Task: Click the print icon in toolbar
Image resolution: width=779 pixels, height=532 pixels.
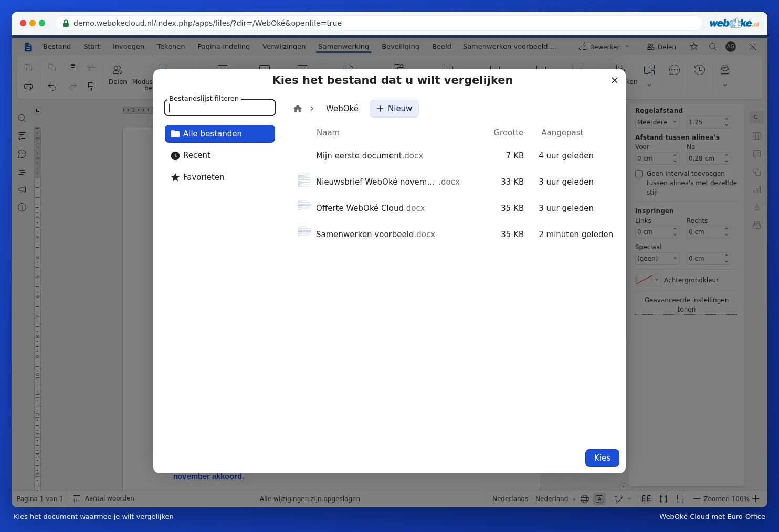Action: (28, 87)
